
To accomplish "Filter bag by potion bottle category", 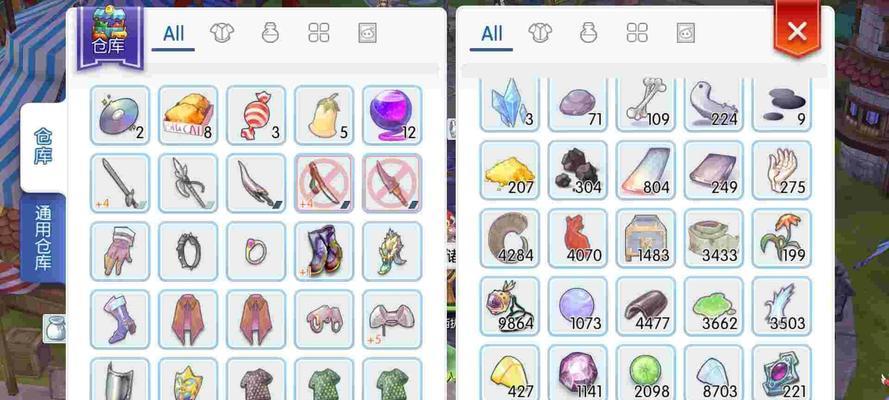I will point(589,33).
